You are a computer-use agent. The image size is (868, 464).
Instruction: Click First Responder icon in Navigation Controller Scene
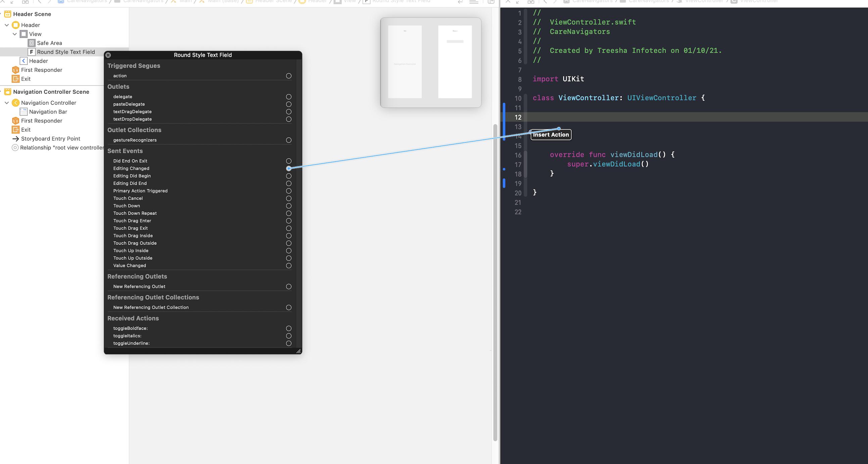[15, 120]
